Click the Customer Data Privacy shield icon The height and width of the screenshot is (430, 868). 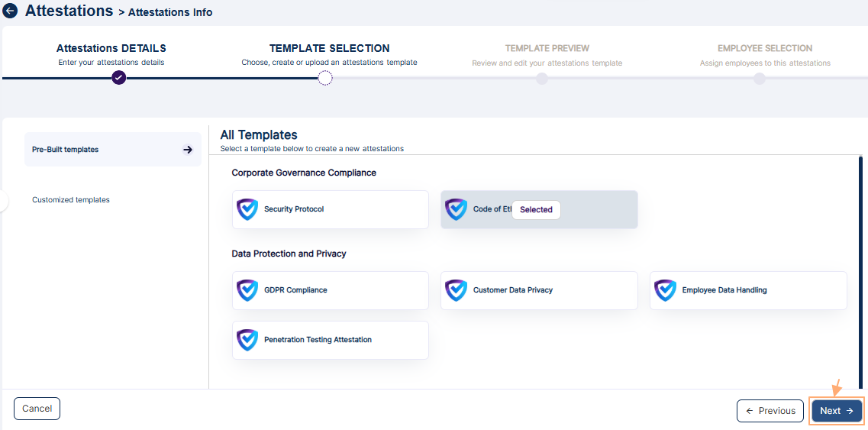pyautogui.click(x=457, y=290)
